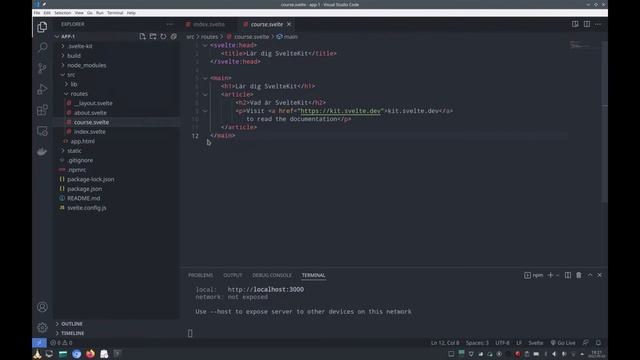Click Go Live in status bar
The width and height of the screenshot is (640, 360).
click(563, 343)
